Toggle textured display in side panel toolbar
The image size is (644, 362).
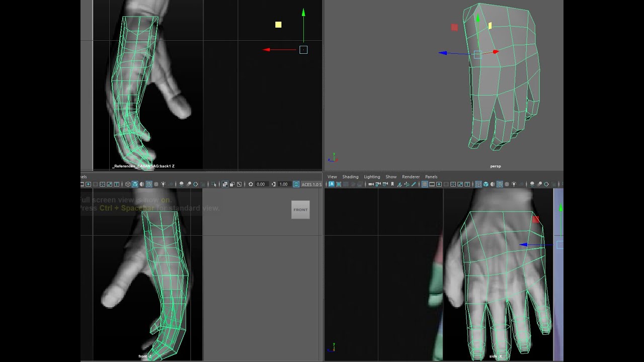pyautogui.click(x=507, y=184)
